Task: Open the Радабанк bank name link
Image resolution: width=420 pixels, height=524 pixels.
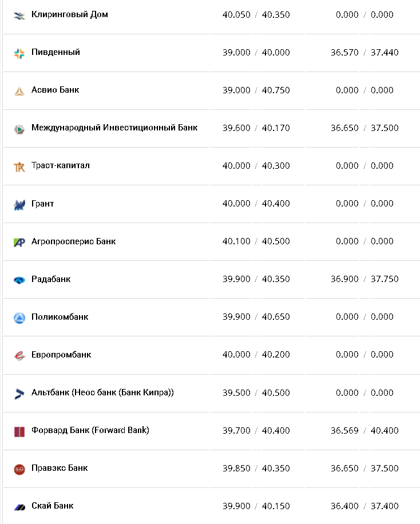Action: click(51, 279)
